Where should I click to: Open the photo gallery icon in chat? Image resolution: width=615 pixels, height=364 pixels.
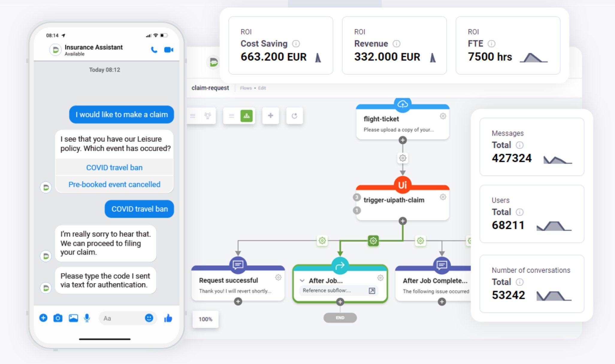tap(73, 318)
